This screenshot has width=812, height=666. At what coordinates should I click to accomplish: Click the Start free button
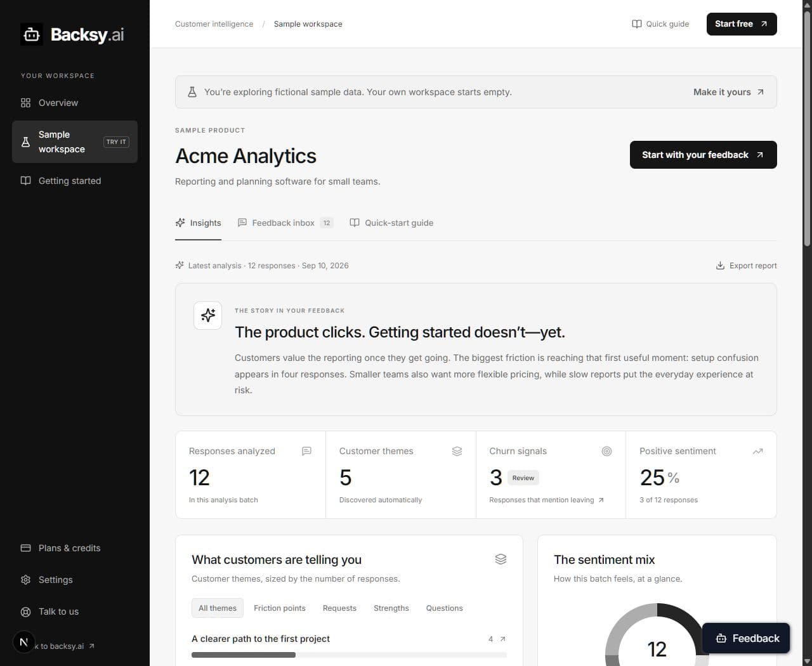click(x=742, y=24)
